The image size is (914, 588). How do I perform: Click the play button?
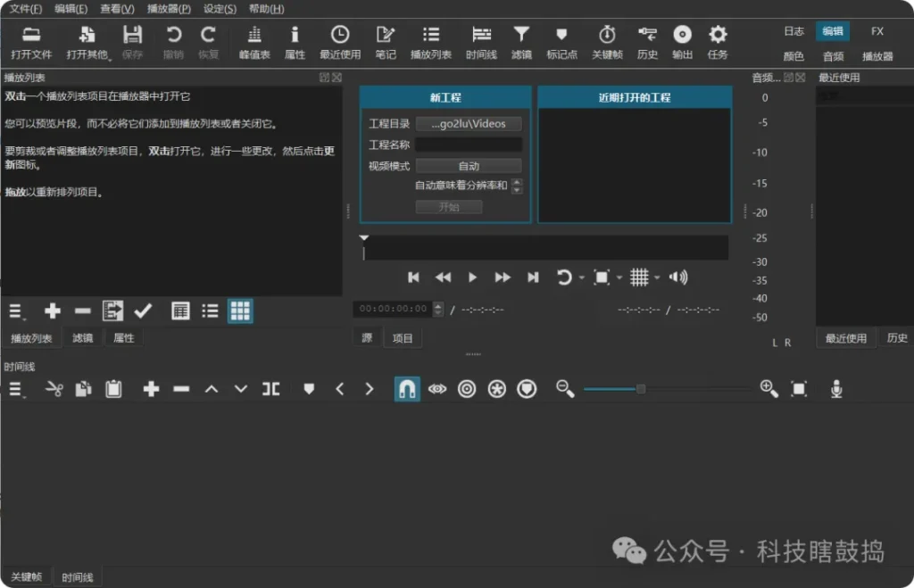(x=473, y=277)
